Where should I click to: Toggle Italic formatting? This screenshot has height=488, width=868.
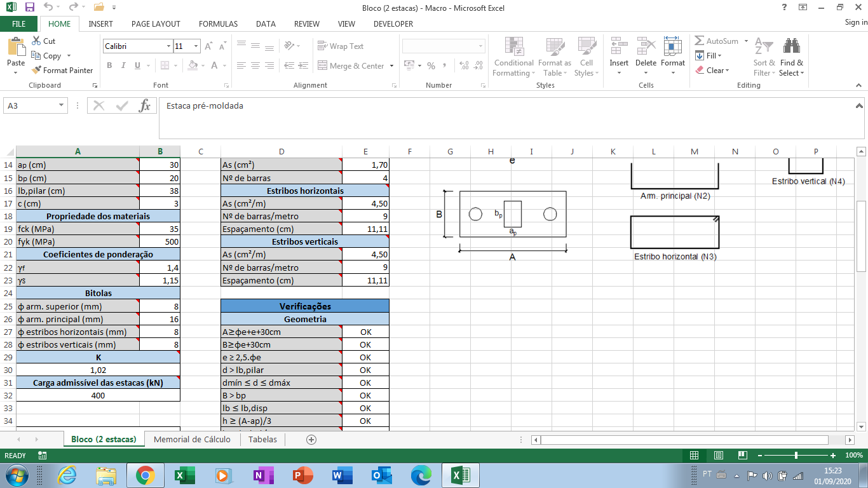[x=123, y=65]
